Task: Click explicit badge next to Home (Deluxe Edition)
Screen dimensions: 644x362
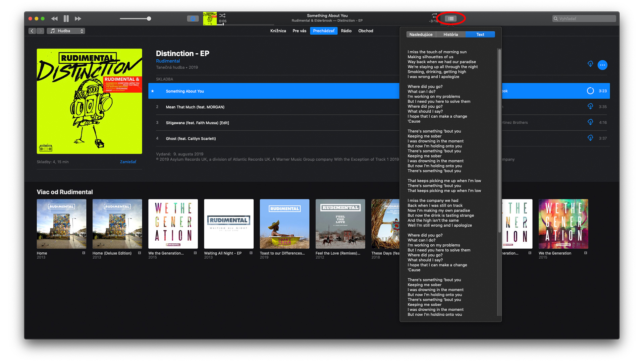Action: pyautogui.click(x=140, y=253)
